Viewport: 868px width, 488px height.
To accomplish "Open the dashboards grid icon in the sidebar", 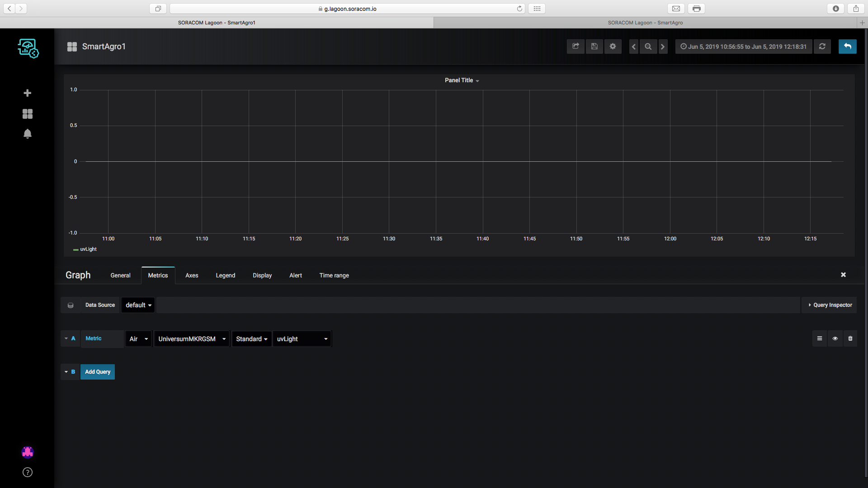I will click(28, 114).
